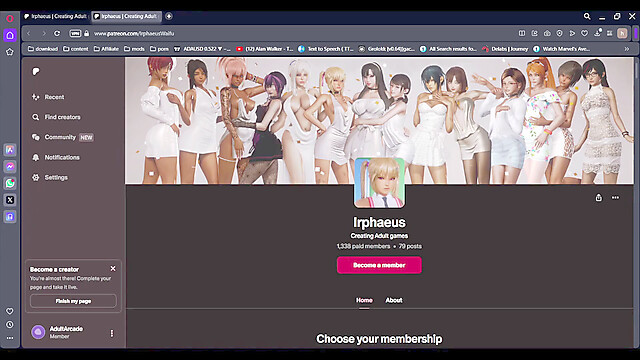Click the Finish my page button
The image size is (640, 360).
click(73, 301)
